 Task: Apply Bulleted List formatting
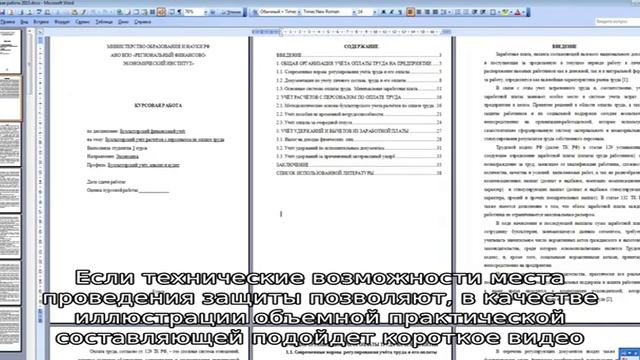(x=466, y=12)
